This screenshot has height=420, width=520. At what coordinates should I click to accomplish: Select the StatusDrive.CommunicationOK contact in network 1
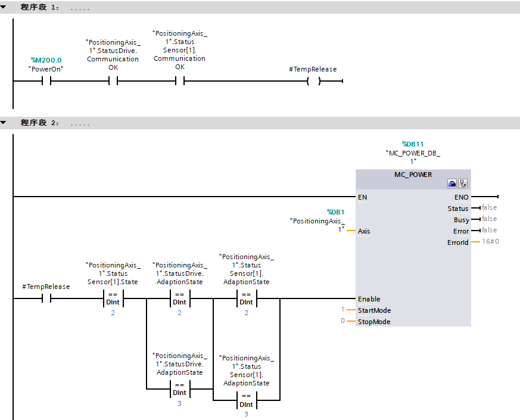pyautogui.click(x=113, y=82)
